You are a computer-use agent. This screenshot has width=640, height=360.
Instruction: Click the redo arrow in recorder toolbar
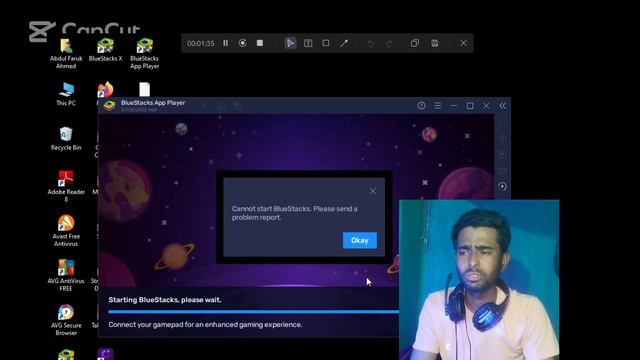(x=389, y=43)
